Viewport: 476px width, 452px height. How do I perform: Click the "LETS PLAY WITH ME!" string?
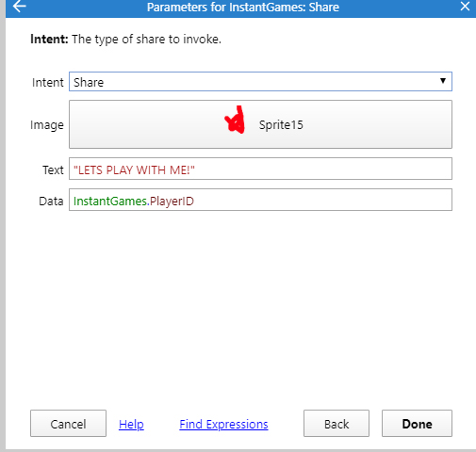point(134,169)
